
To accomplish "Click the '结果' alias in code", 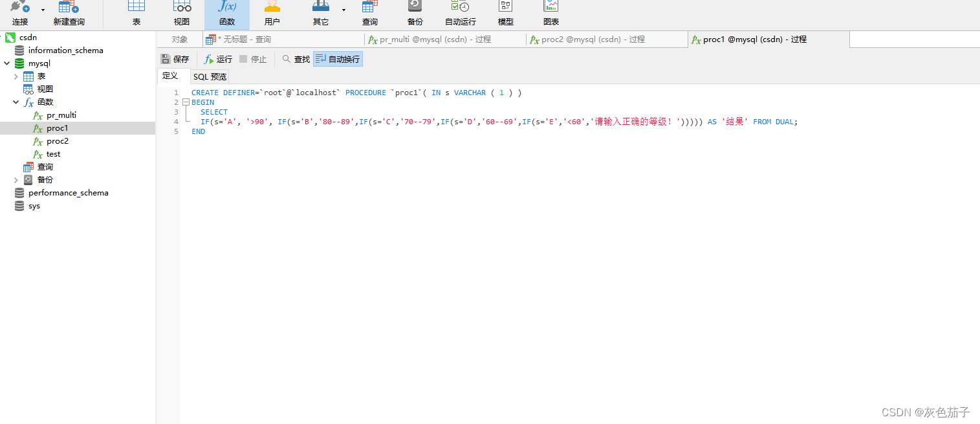I will (735, 122).
